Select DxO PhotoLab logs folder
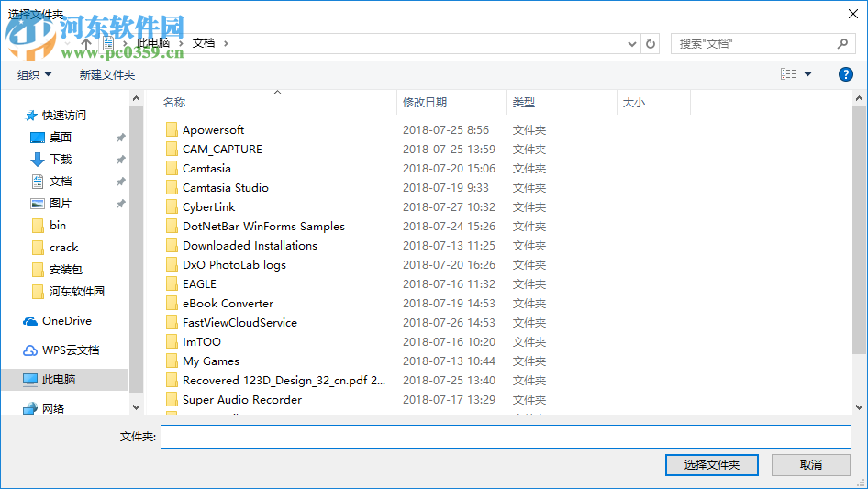Image resolution: width=868 pixels, height=489 pixels. [234, 265]
